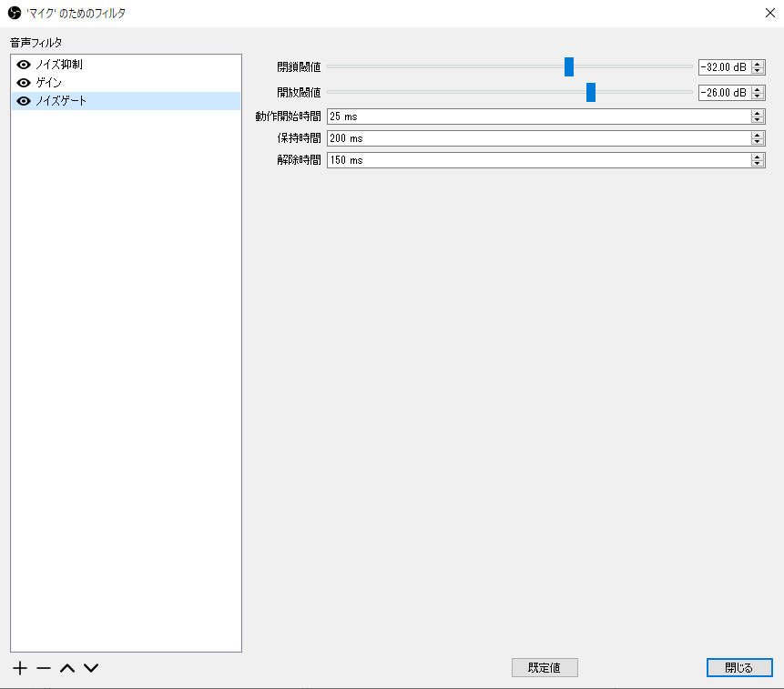Close the filter dialog window

[770, 13]
